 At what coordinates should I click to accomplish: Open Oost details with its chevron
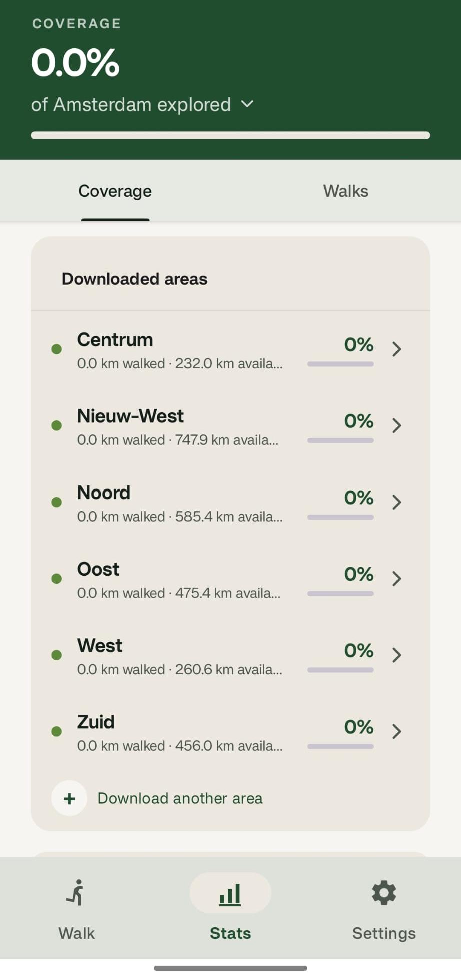coord(397,579)
